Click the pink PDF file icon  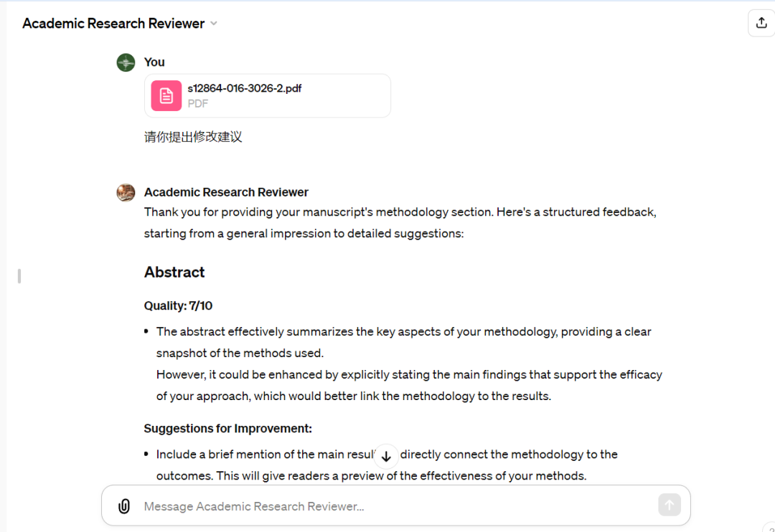[x=166, y=96]
